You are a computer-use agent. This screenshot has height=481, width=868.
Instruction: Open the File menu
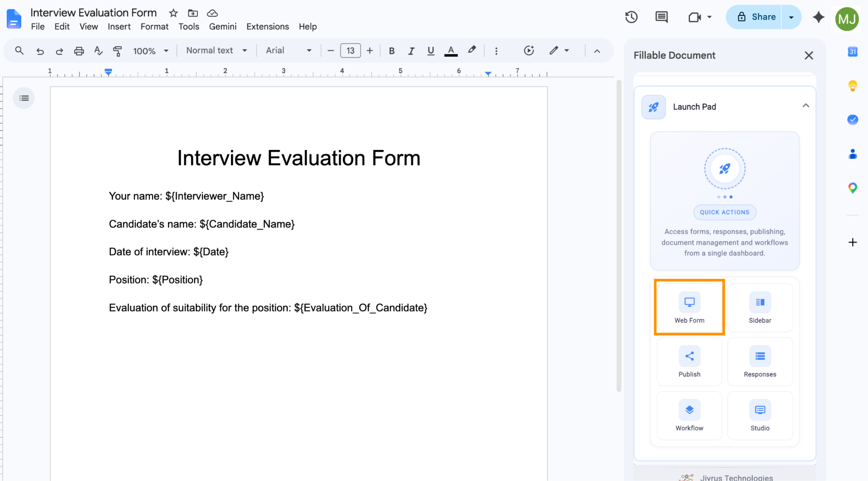click(38, 27)
